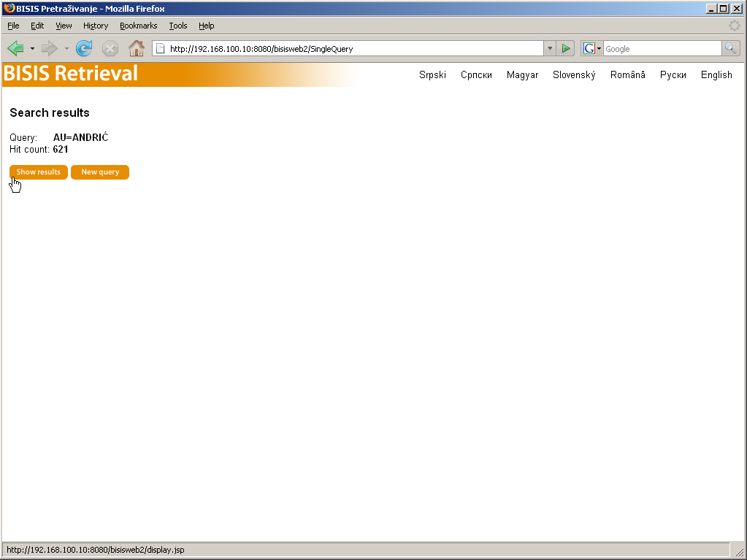Image resolution: width=747 pixels, height=560 pixels.
Task: Open the Back history dropdown arrow
Action: 32,49
